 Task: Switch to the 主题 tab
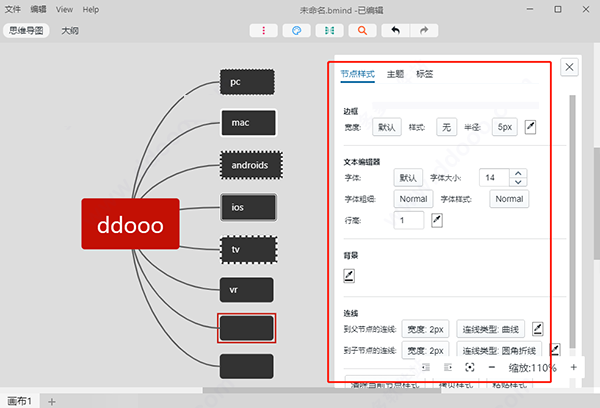pos(395,74)
